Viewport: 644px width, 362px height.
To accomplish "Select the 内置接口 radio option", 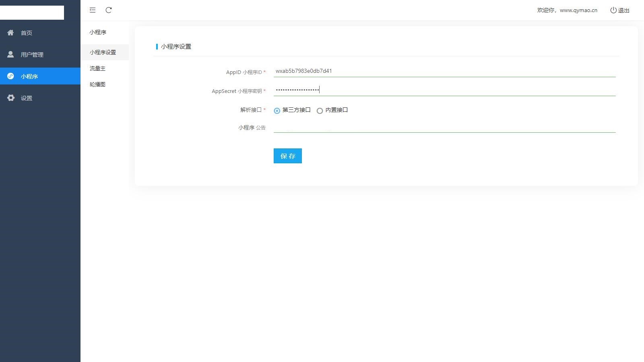I will (x=320, y=111).
